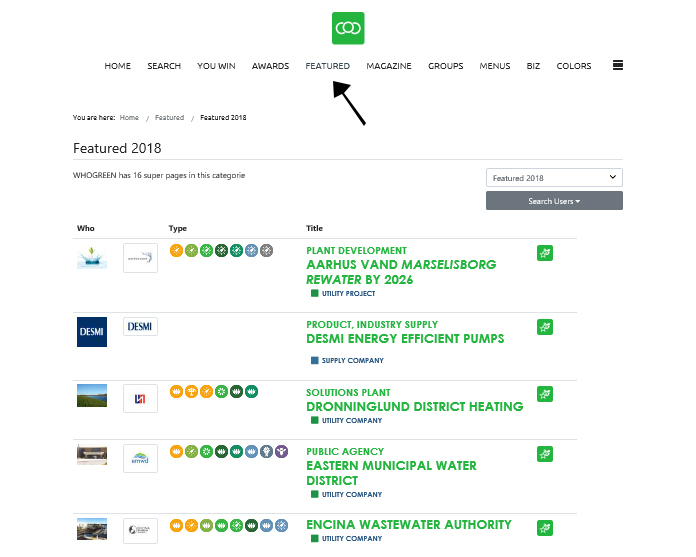The image size is (696, 557).
Task: Open DESMI Energy Efficient Pumps link
Action: pyautogui.click(x=405, y=339)
